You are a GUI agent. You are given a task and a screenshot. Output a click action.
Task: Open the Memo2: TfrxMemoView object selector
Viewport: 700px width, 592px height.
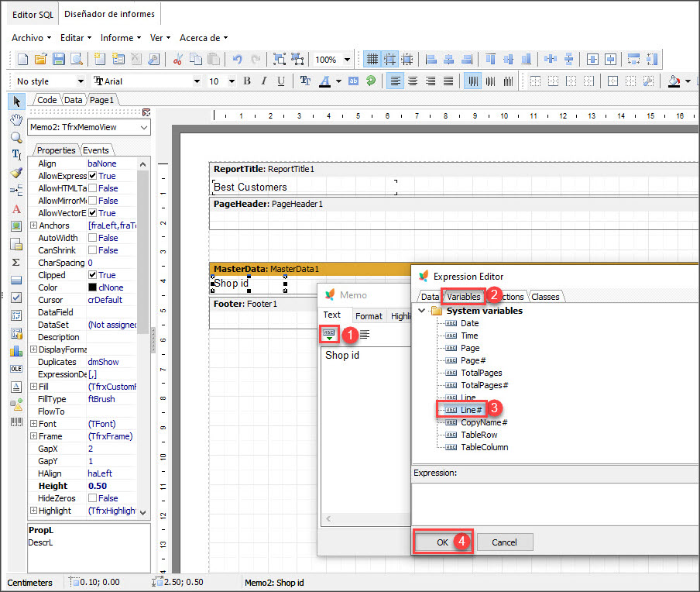pyautogui.click(x=89, y=127)
